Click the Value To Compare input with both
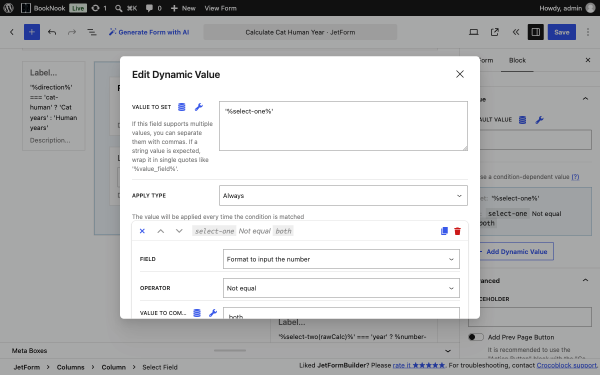The image size is (600, 375). 341,313
